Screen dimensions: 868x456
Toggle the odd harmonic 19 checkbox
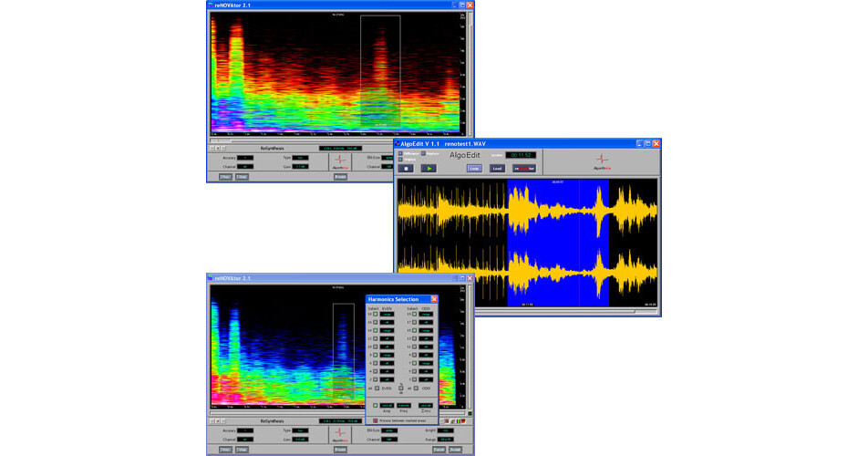(x=414, y=314)
